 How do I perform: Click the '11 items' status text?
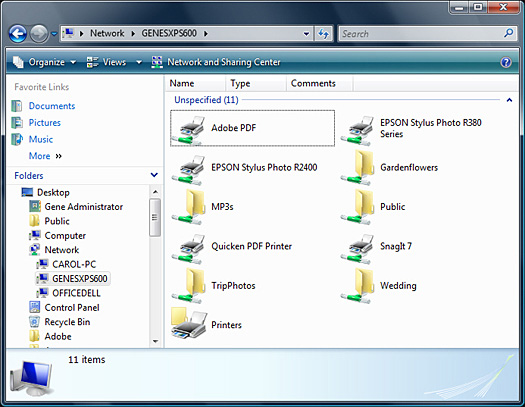tap(87, 359)
